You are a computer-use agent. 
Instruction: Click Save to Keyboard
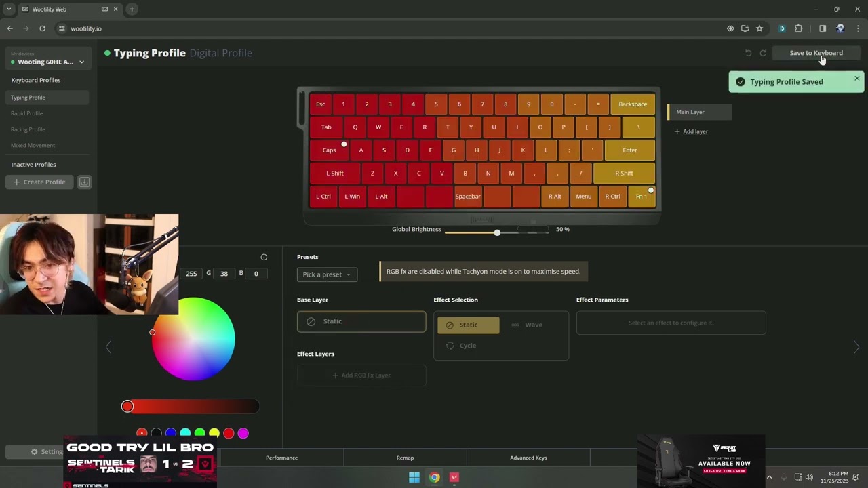click(x=816, y=53)
